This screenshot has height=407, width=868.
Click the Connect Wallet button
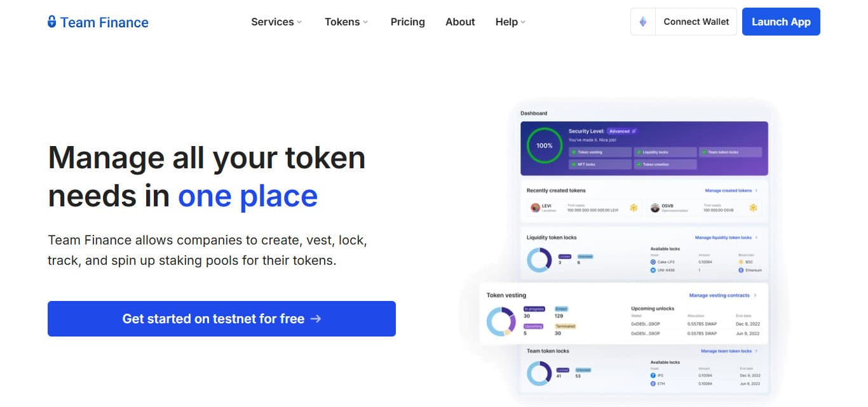tap(696, 22)
